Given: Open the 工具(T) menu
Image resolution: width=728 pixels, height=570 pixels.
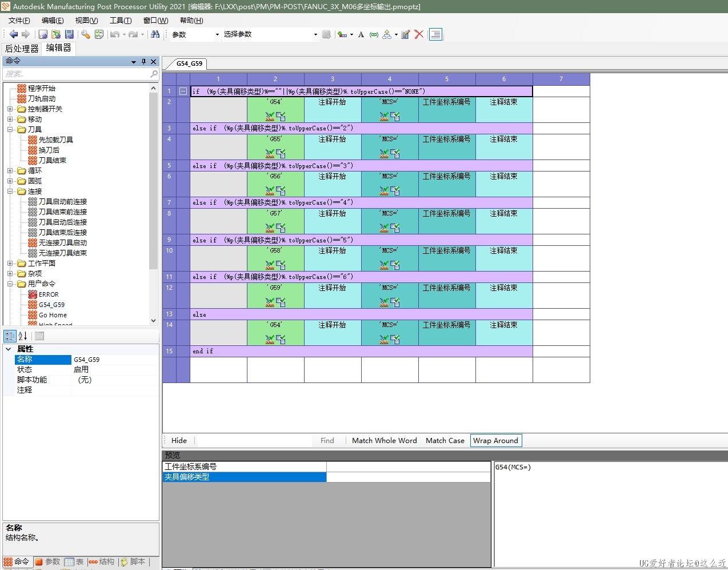Looking at the screenshot, I should click(120, 21).
